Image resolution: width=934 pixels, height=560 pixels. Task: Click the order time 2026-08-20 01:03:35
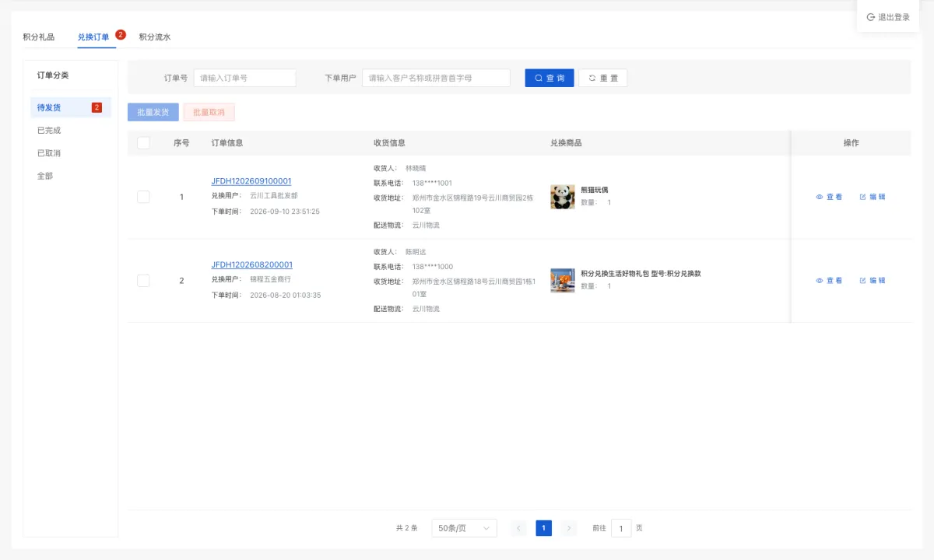286,296
